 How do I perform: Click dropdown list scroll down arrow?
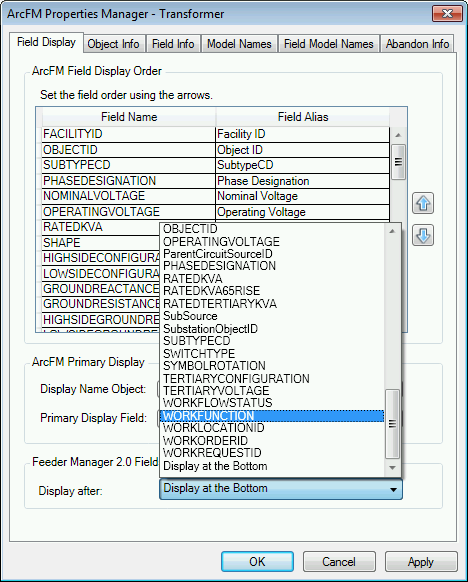(392, 468)
